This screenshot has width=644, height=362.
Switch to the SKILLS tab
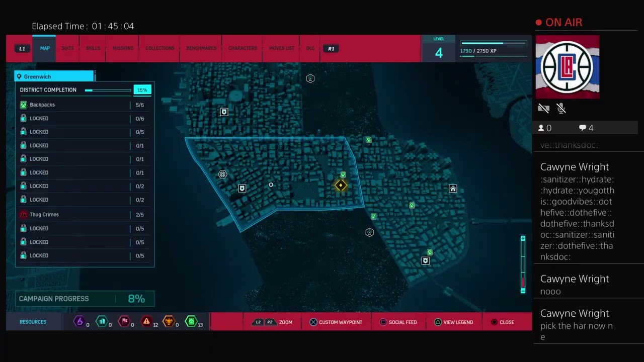click(93, 48)
